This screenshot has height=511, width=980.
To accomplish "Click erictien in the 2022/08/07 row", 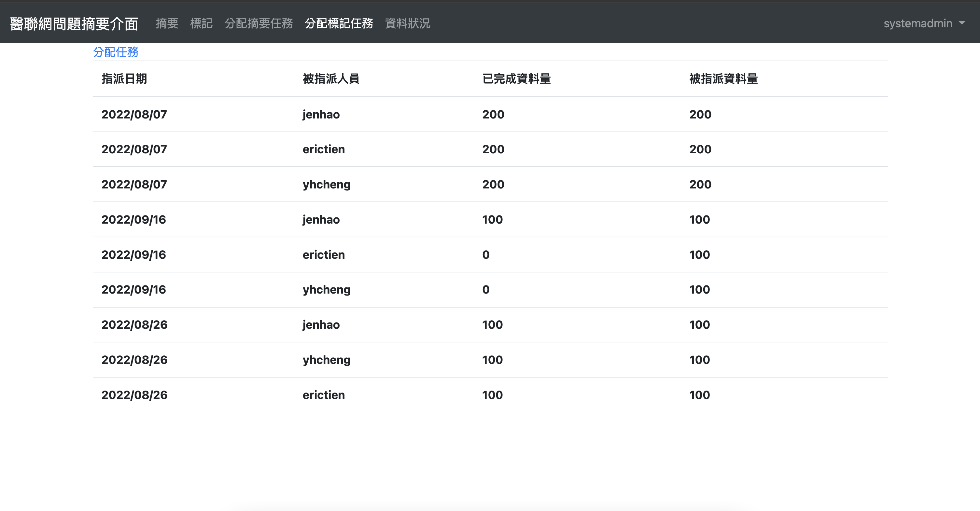I will (323, 149).
